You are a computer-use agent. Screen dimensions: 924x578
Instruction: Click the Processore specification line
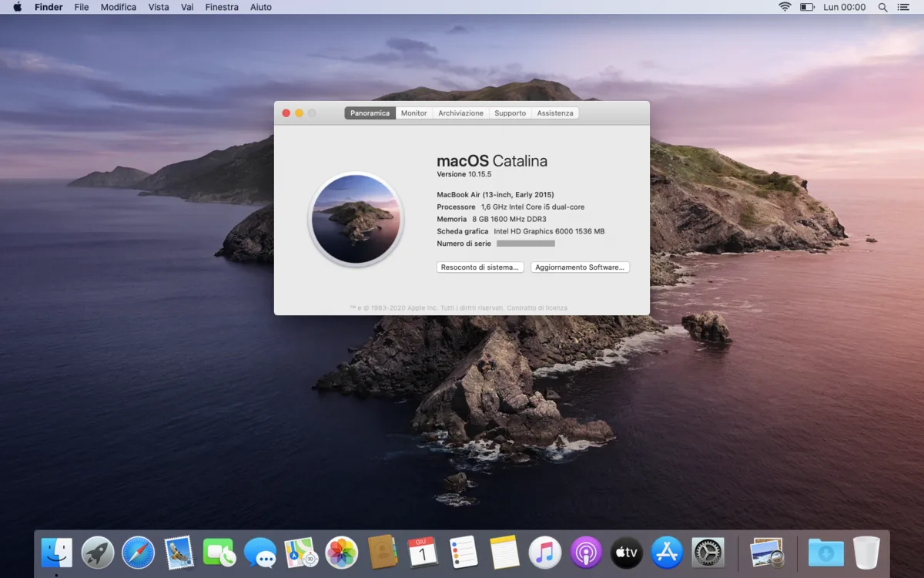pos(511,207)
